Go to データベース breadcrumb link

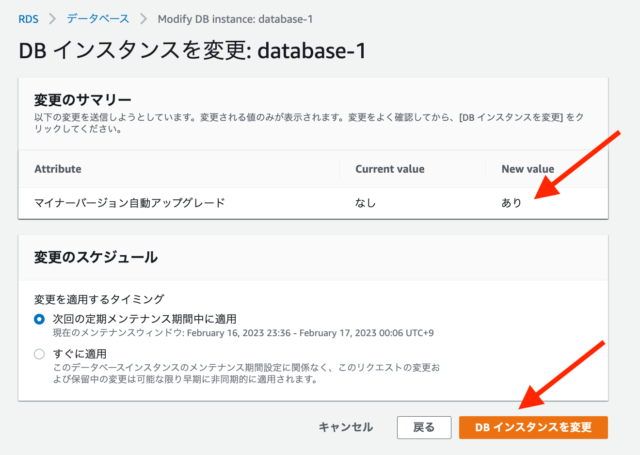tap(98, 19)
